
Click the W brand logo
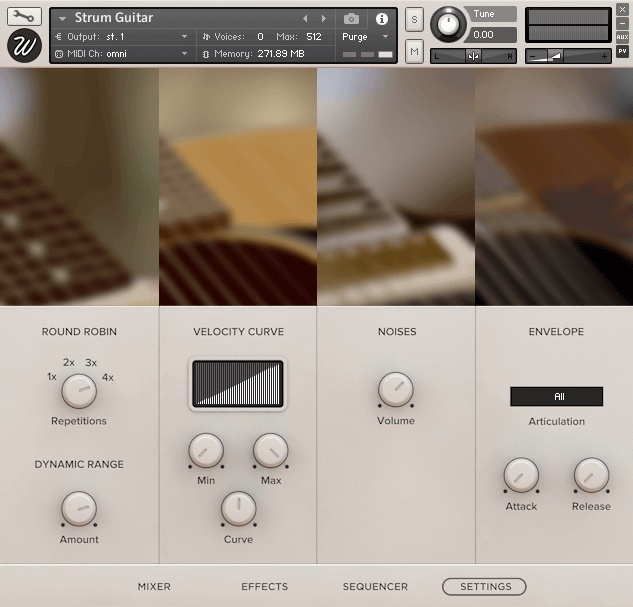(24, 46)
